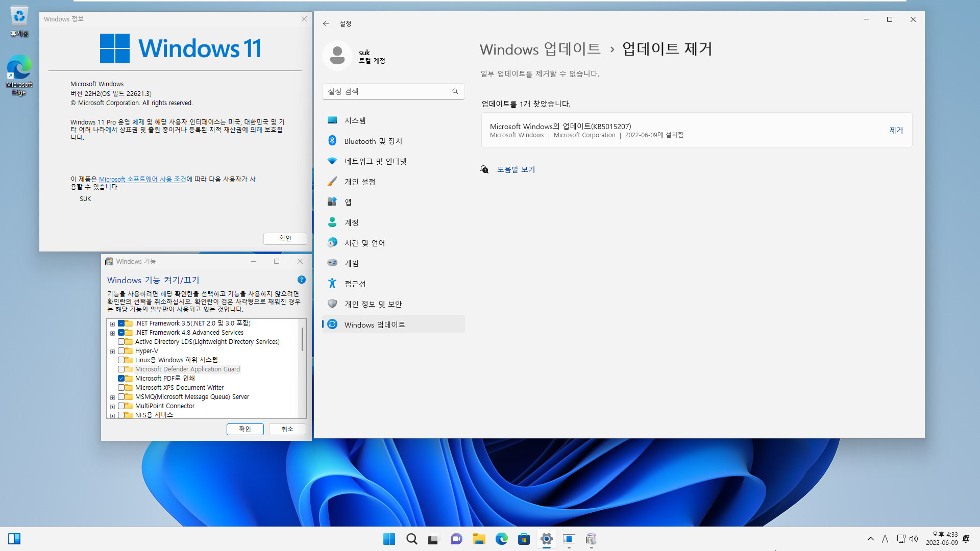Toggle .NET Framework 3.5 checkbox
The image size is (980, 551).
(x=121, y=323)
